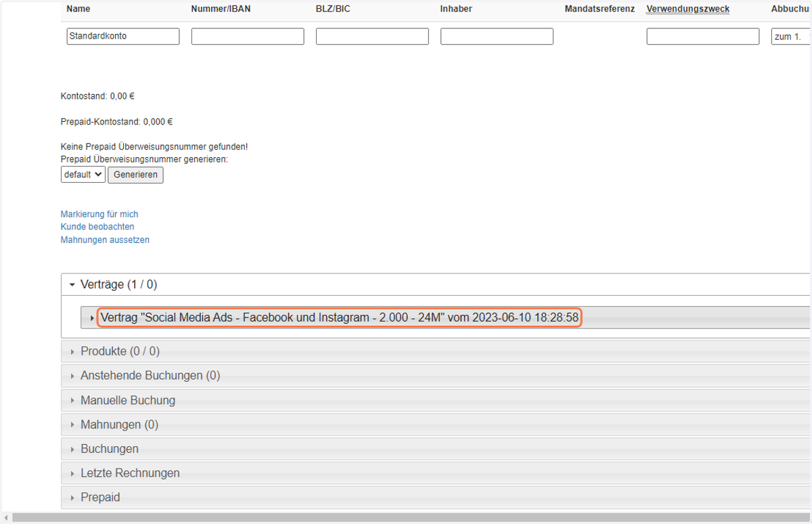Click the BLZ/BIC column header

click(334, 9)
